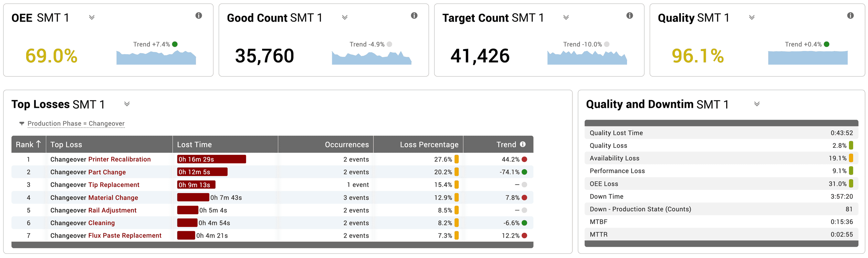Image resolution: width=868 pixels, height=258 pixels.
Task: Click the info icon on Quality card
Action: [x=850, y=15]
